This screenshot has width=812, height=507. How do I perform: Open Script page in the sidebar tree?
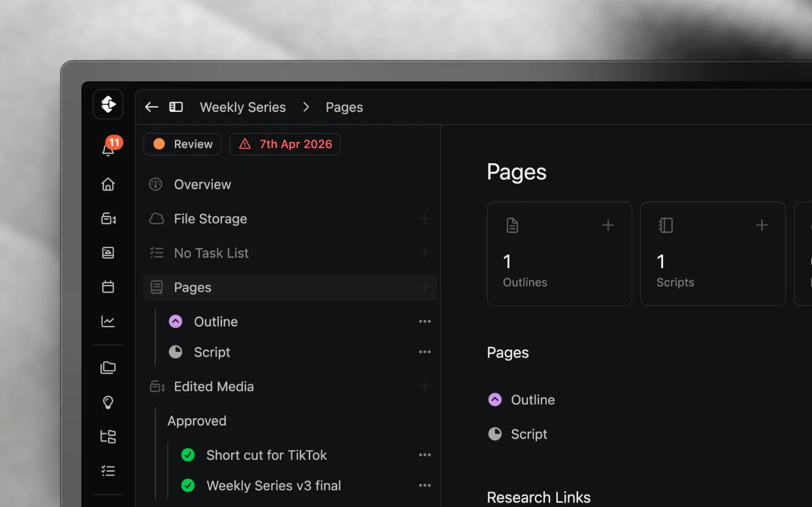(212, 352)
